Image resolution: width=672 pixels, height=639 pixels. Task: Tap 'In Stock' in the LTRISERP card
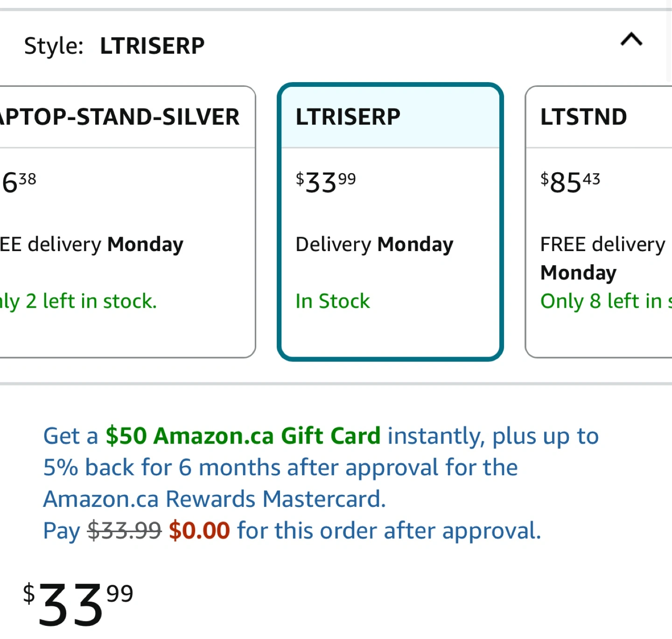[333, 301]
